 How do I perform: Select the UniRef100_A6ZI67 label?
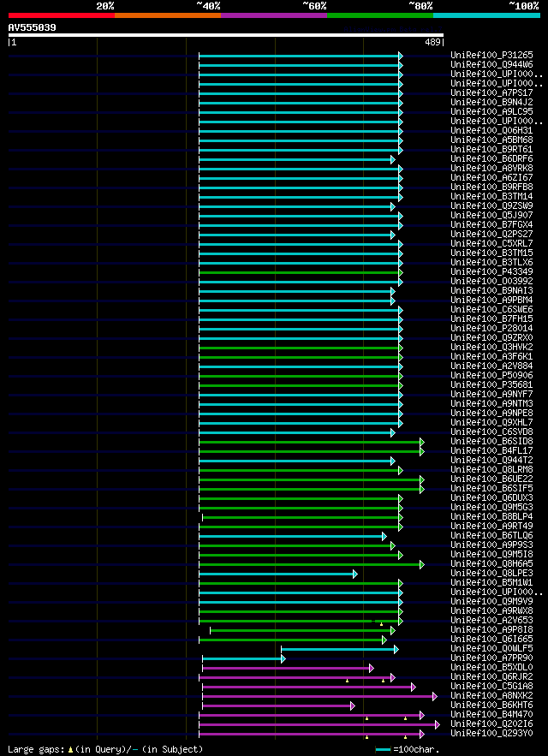point(491,177)
